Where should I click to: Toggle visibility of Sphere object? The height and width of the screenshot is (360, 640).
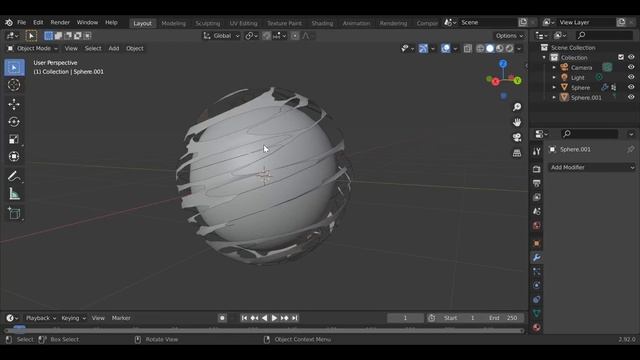631,87
